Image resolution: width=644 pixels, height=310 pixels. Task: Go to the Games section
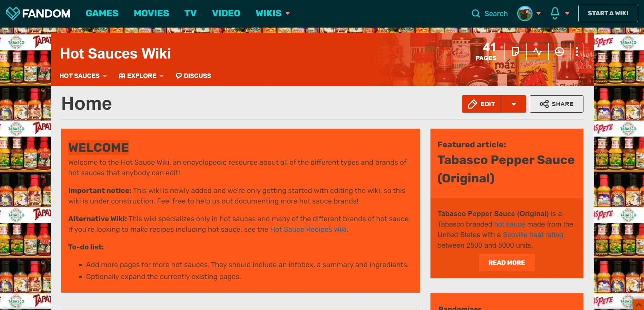(102, 13)
